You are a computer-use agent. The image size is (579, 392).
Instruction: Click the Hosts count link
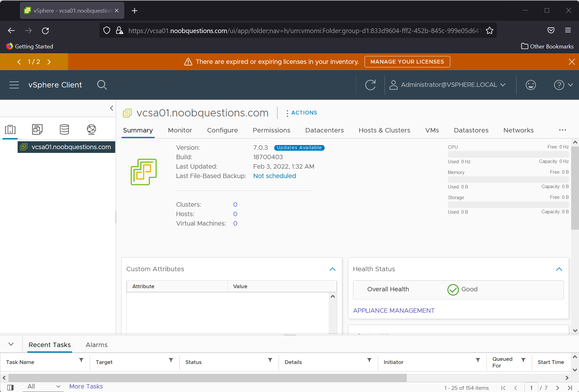click(x=235, y=214)
